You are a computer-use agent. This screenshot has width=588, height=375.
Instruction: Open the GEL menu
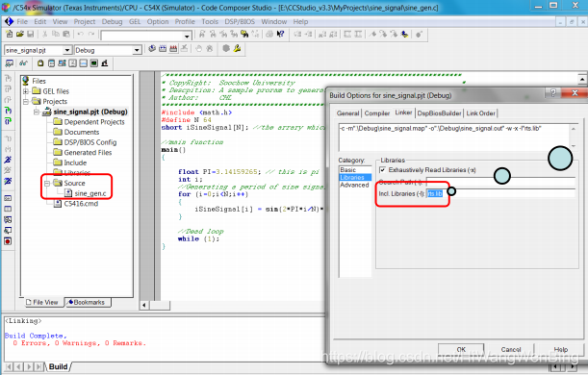(x=135, y=22)
